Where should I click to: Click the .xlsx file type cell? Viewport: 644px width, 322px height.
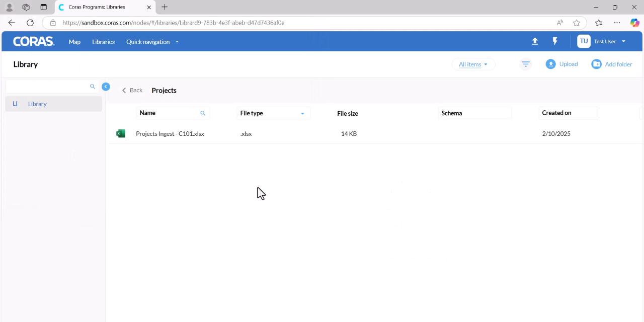tap(246, 133)
